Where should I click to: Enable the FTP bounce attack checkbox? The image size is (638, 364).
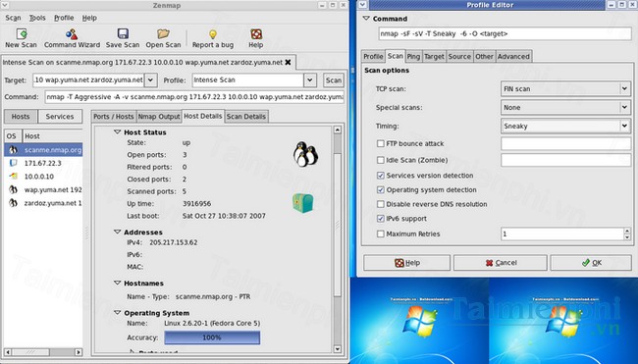(381, 143)
